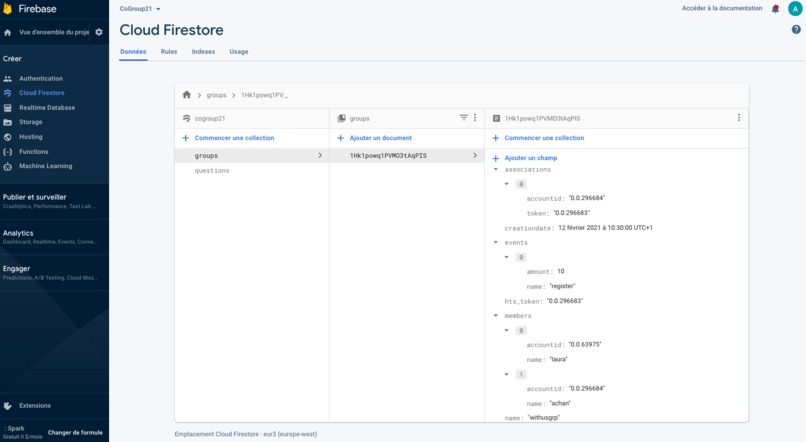
Task: Expand the groups collection chevron
Action: point(320,155)
